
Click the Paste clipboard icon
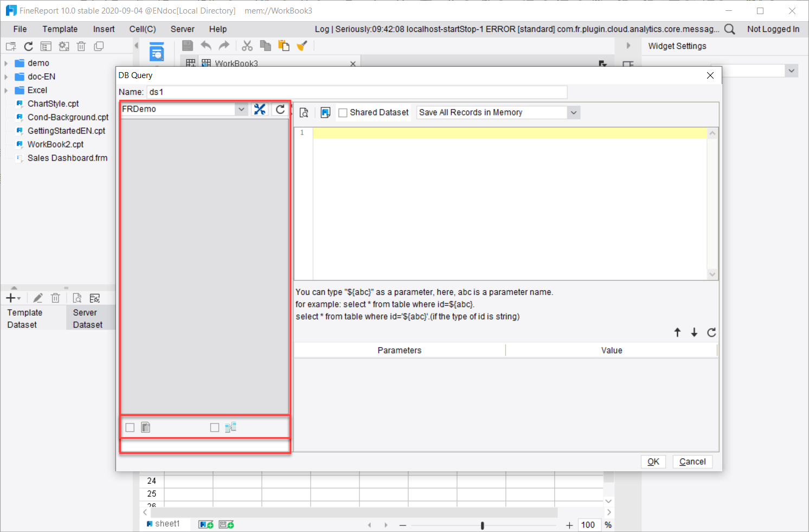284,46
